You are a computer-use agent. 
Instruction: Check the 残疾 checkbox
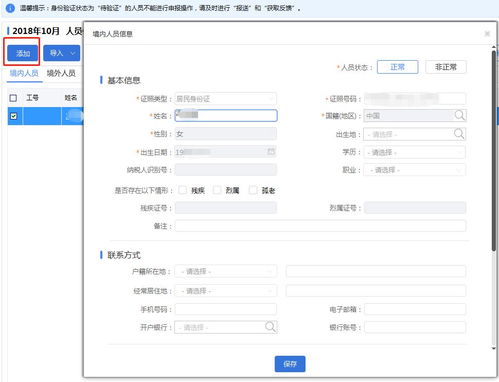click(182, 190)
